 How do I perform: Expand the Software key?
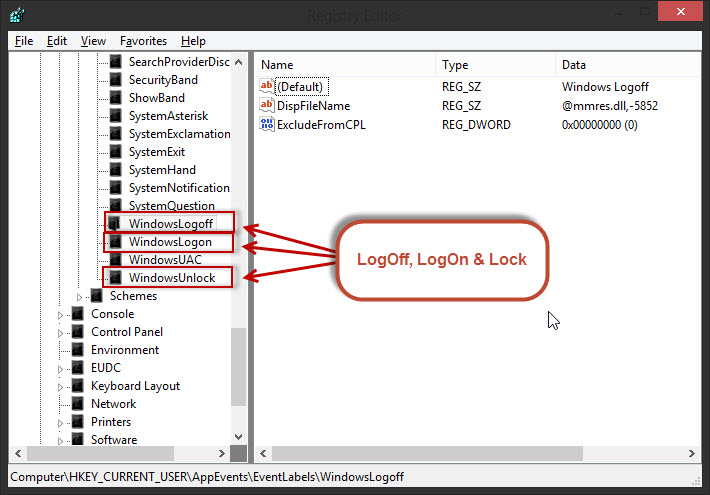60,441
